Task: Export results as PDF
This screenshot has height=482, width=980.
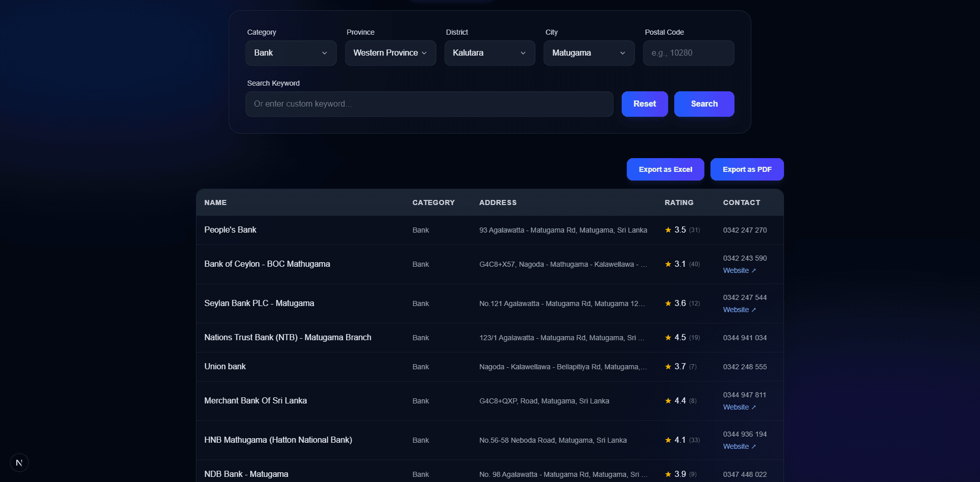Action: (747, 169)
